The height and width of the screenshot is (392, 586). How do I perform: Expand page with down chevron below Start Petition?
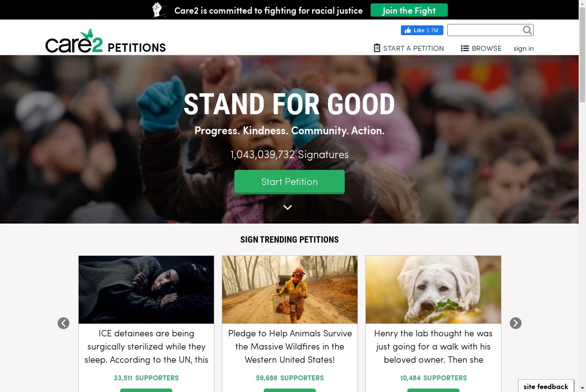click(x=288, y=207)
